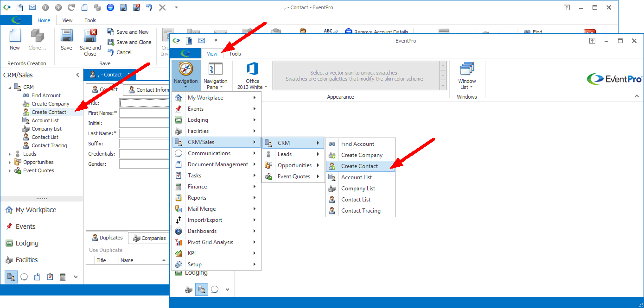Cancel the contact edit in the ribbon

pyautogui.click(x=120, y=52)
